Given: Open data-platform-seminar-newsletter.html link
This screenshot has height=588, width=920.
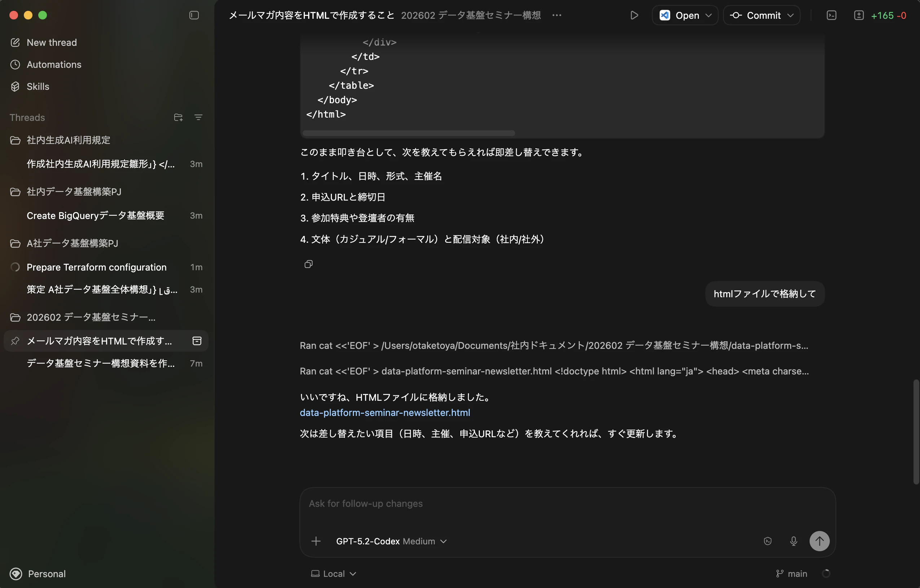Looking at the screenshot, I should click(x=385, y=413).
